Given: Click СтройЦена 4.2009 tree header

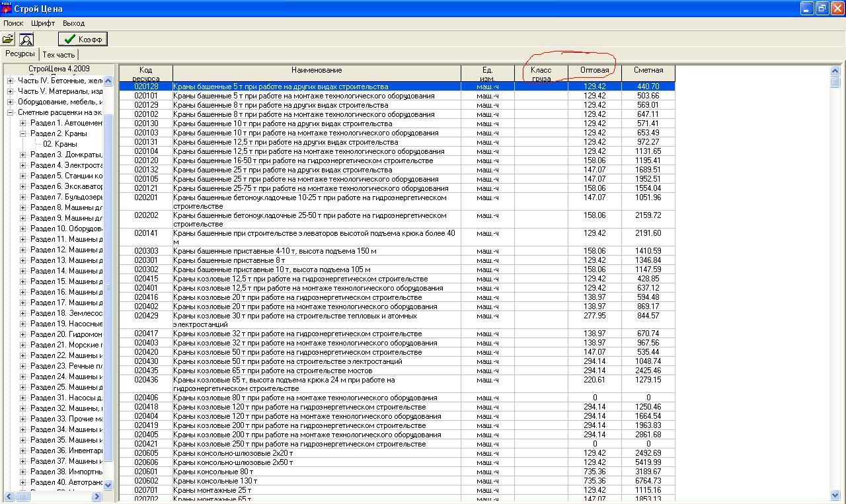Looking at the screenshot, I should point(59,69).
